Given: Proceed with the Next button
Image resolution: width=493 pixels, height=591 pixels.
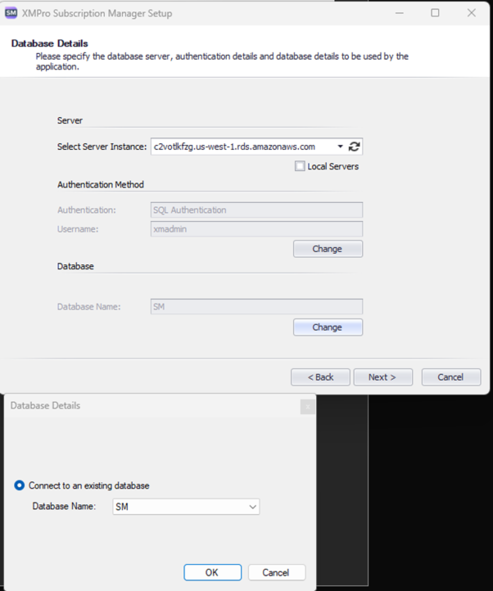Looking at the screenshot, I should click(383, 377).
